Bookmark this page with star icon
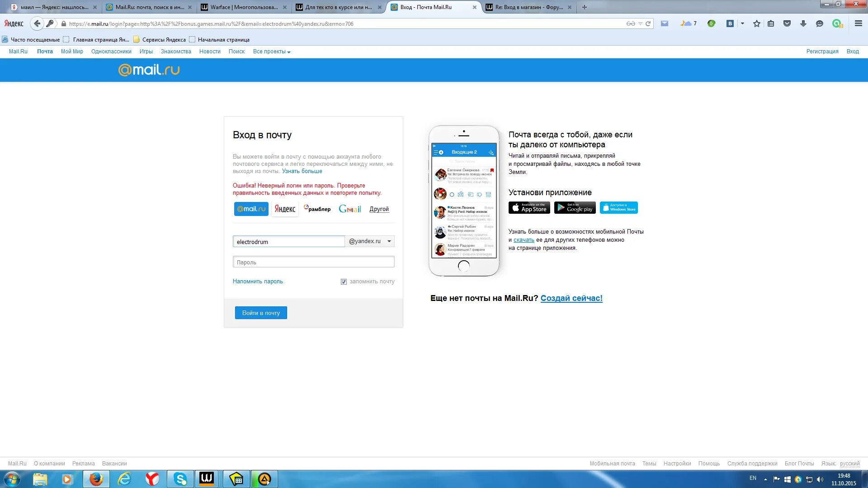 (x=757, y=23)
